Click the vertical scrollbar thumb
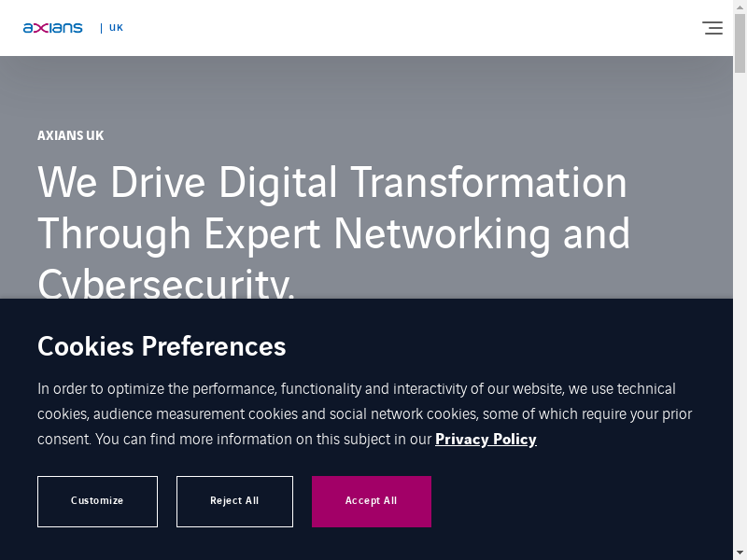This screenshot has height=560, width=747. tap(740, 42)
